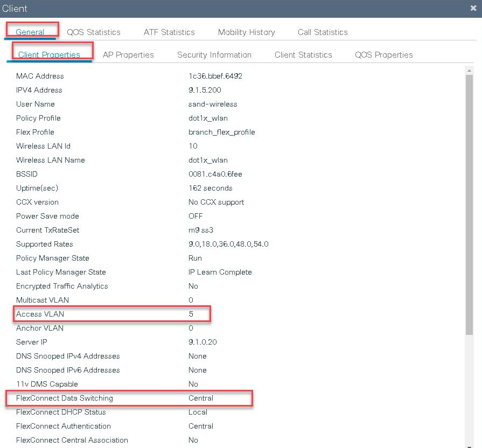Click the Server IP value 9.1.0.20
482x448 pixels.
coord(202,342)
